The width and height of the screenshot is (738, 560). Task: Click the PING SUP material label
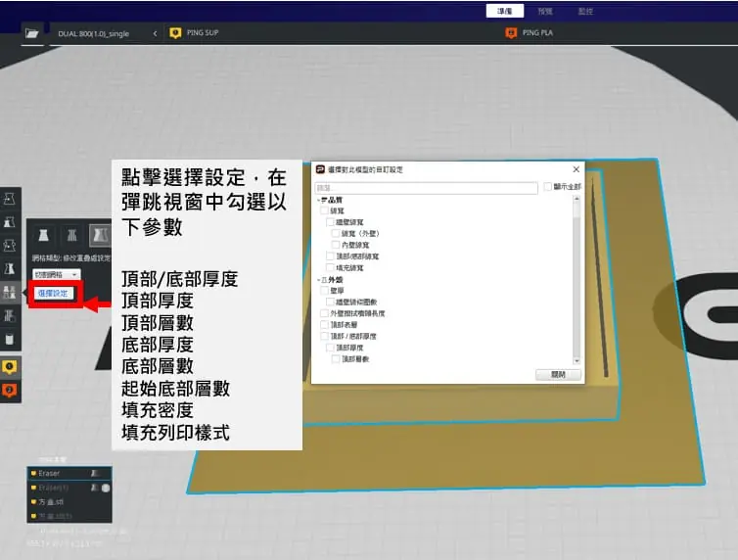click(x=203, y=32)
